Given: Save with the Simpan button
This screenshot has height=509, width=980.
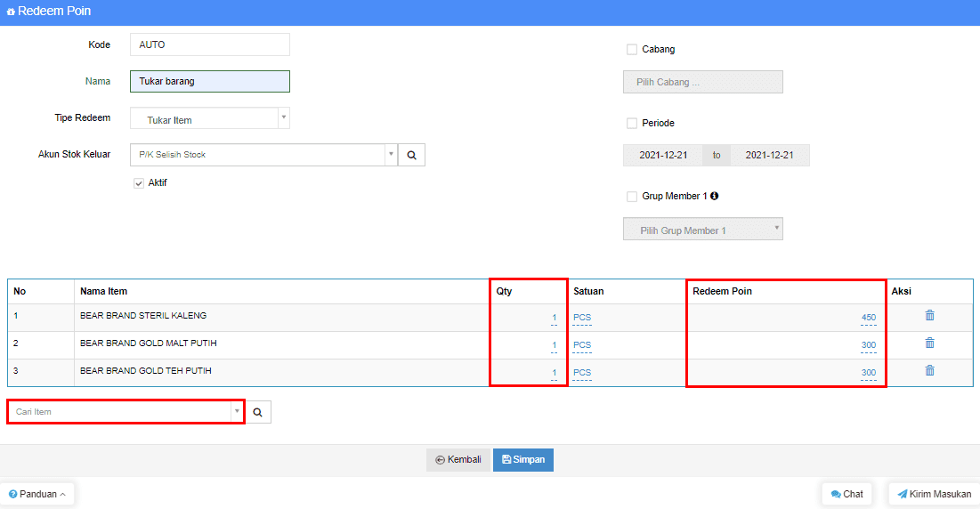Looking at the screenshot, I should coord(523,460).
